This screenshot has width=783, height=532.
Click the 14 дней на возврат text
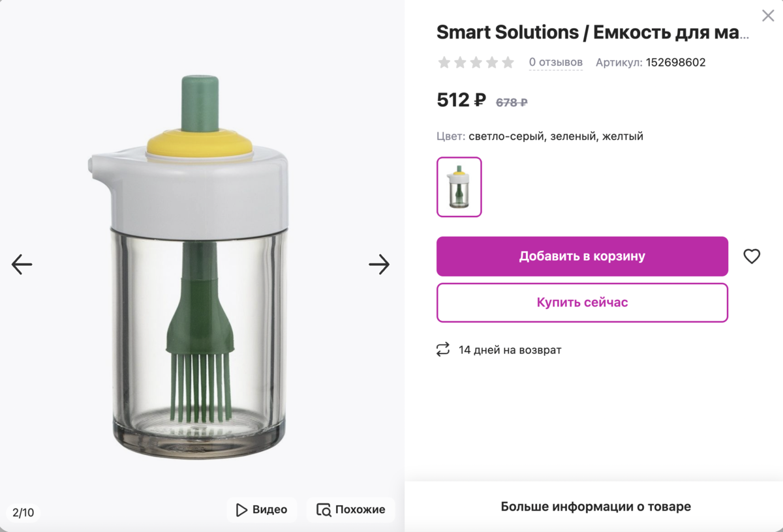click(510, 350)
